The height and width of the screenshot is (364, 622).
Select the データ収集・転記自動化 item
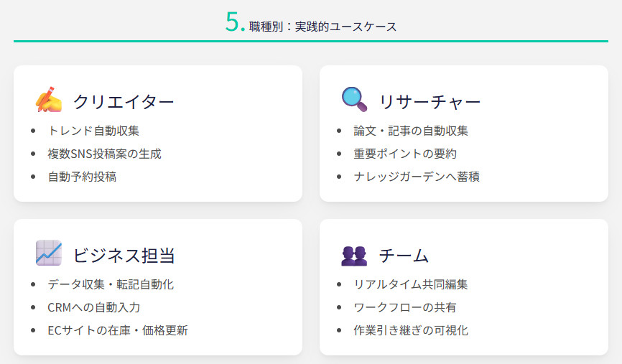click(111, 284)
